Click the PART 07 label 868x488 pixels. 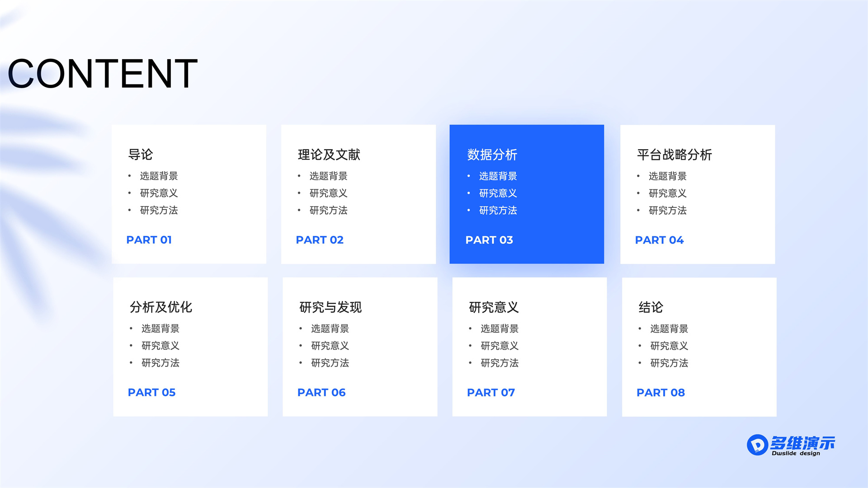tap(491, 392)
